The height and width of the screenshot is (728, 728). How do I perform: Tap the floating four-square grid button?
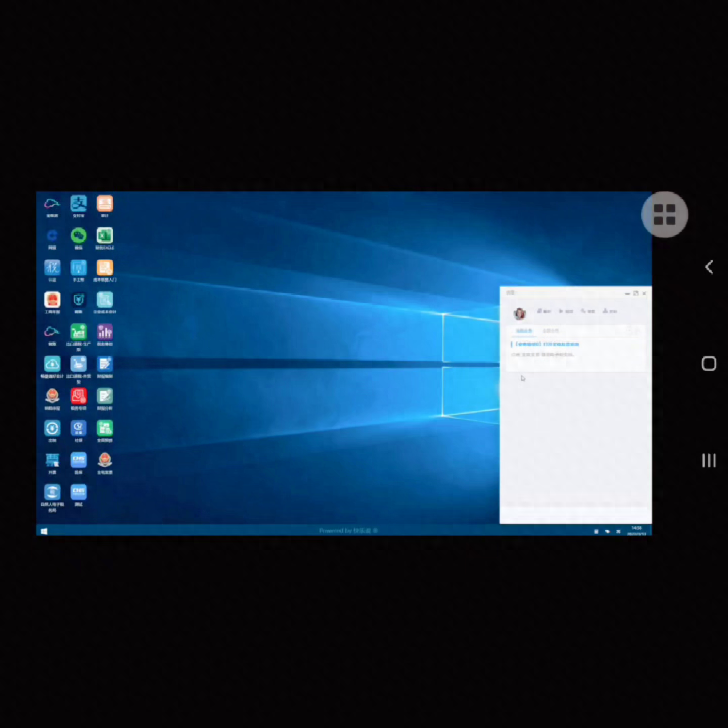click(x=664, y=214)
